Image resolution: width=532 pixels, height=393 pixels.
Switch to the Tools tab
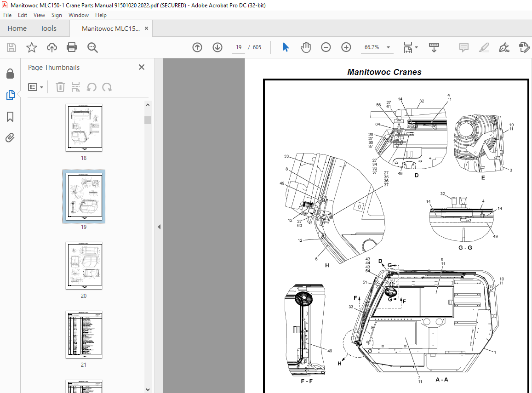tap(49, 28)
